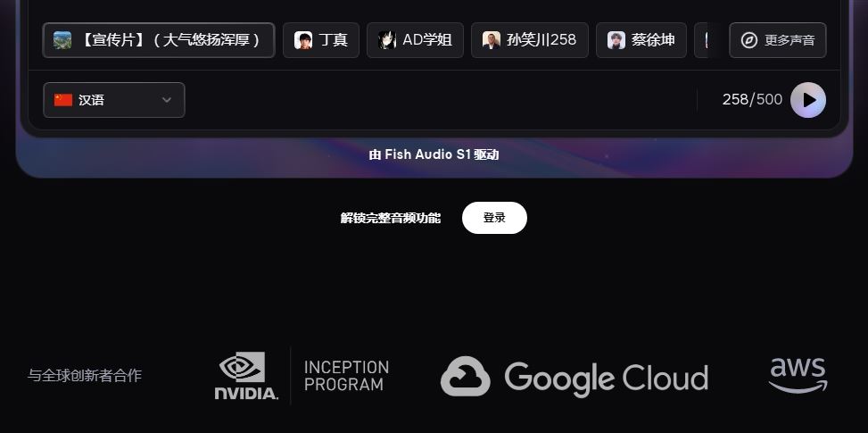Click 丁真's avatar thumbnail
The height and width of the screenshot is (433, 868).
coord(303,40)
